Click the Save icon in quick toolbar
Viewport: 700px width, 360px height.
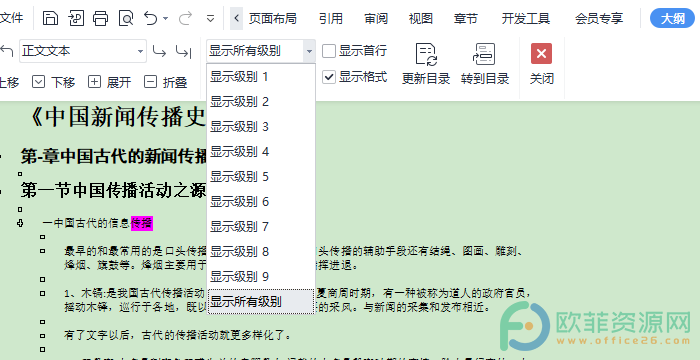pyautogui.click(x=50, y=18)
